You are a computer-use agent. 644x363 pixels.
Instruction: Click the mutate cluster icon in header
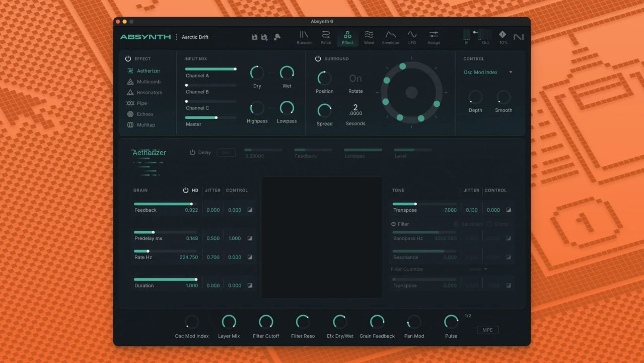pos(277,37)
